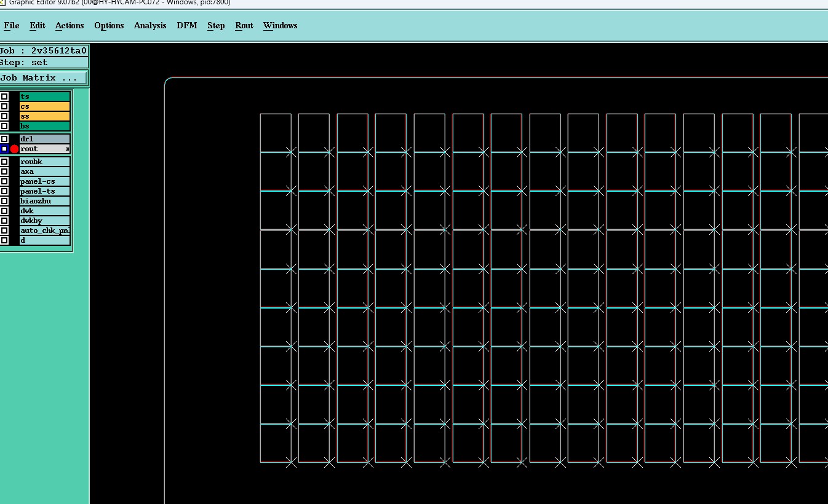Toggle the panel-ts layer checkbox
The image size is (828, 504).
[x=4, y=191]
